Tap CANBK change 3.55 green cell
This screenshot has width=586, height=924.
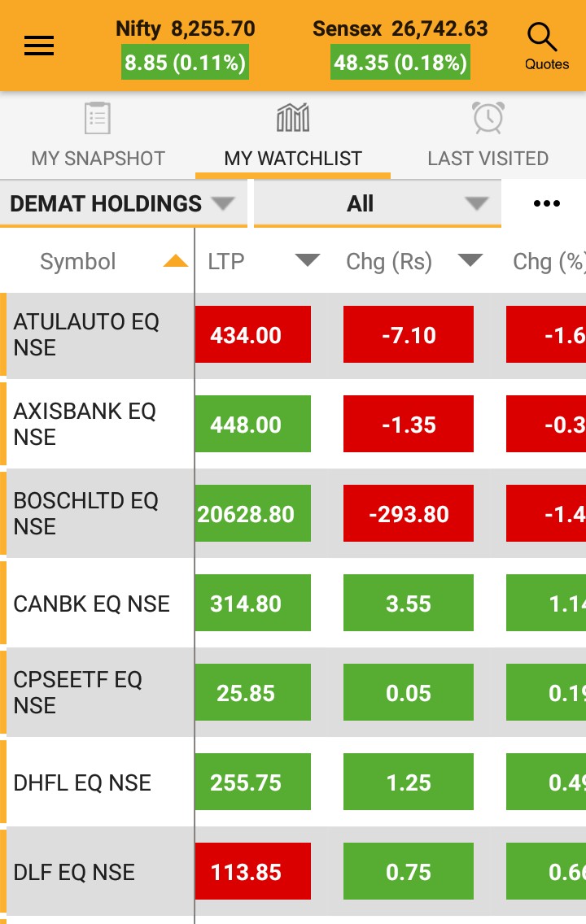[x=409, y=604]
